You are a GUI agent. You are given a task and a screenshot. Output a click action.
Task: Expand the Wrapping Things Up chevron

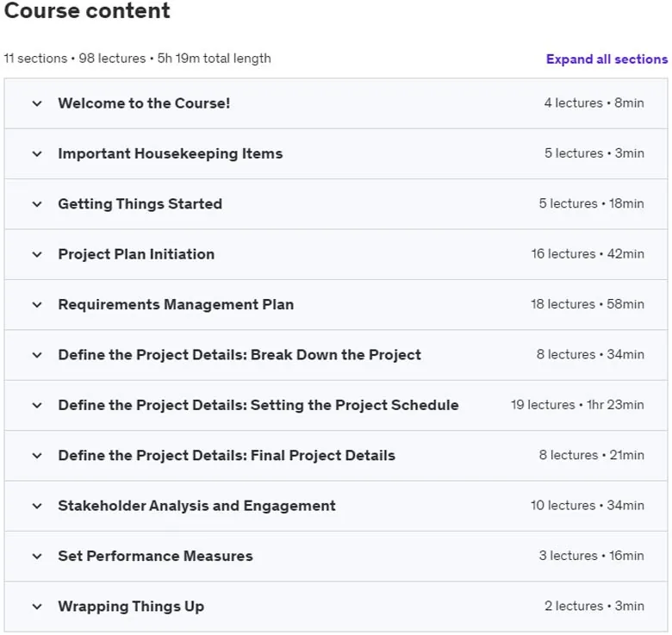point(37,607)
